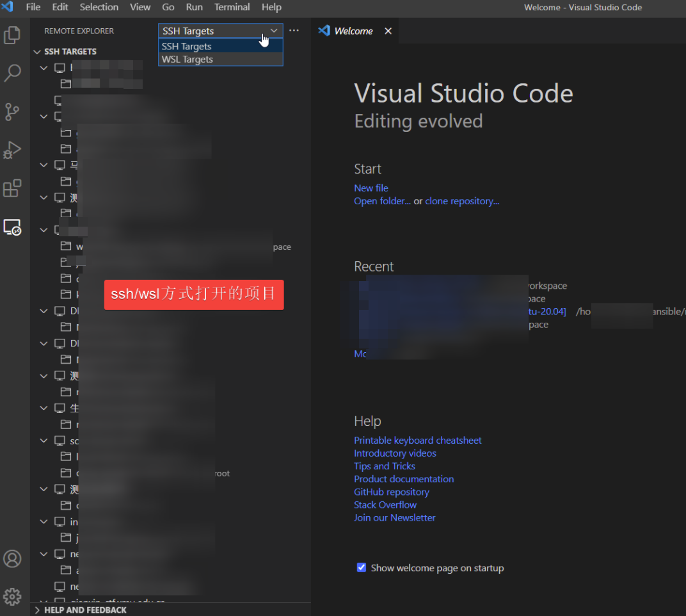Select the Remote Explorer activity icon
The image size is (686, 616).
pos(12,227)
